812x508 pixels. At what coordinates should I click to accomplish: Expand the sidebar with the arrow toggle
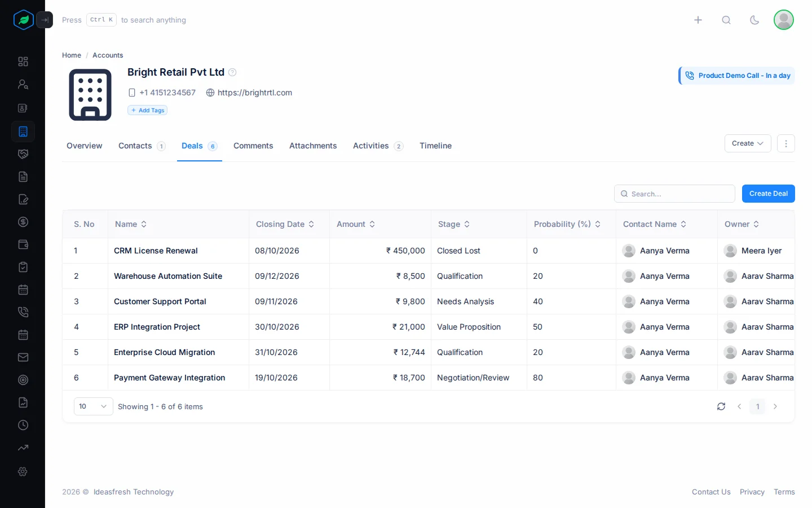pyautogui.click(x=45, y=20)
